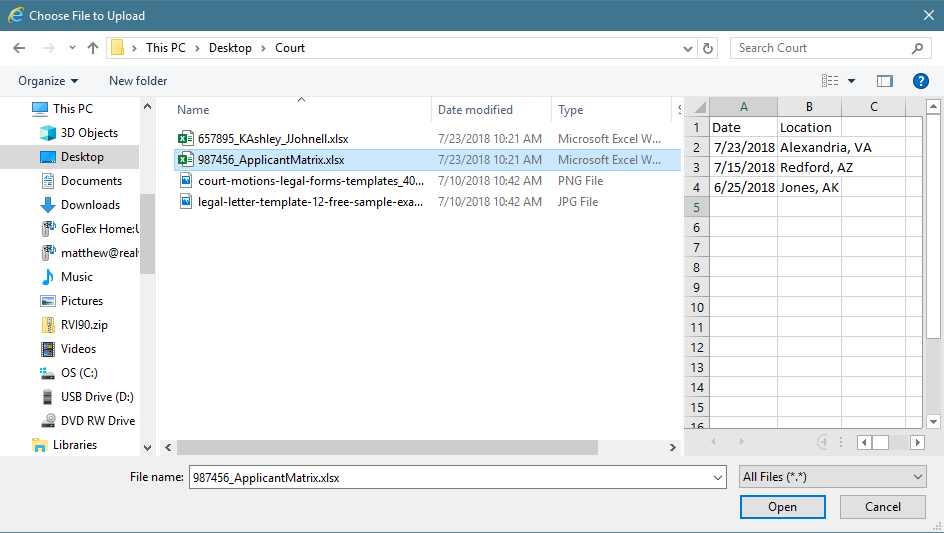Open 3D Objects folder
Viewport: 944px width, 533px height.
[89, 132]
